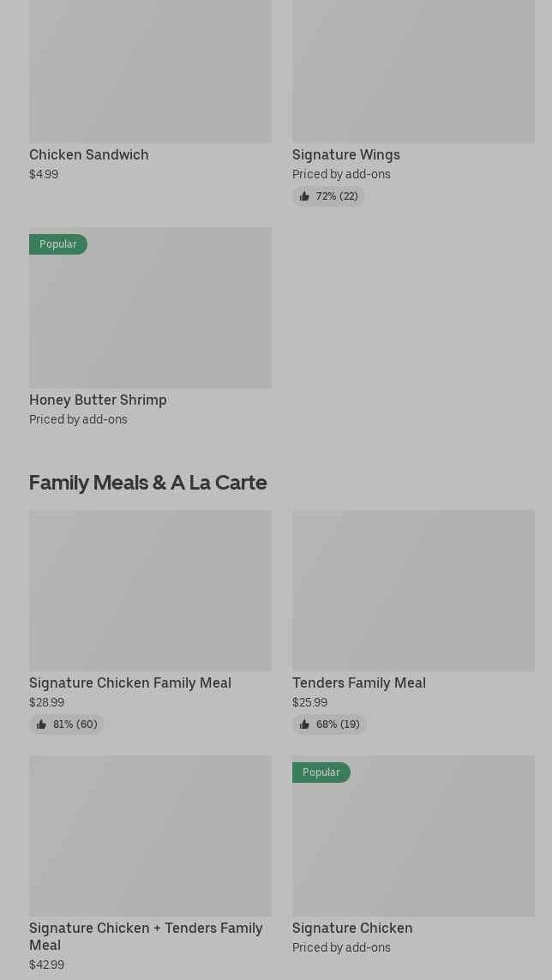The width and height of the screenshot is (552, 980).
Task: Open the Signature Wings item photo
Action: pyautogui.click(x=413, y=71)
